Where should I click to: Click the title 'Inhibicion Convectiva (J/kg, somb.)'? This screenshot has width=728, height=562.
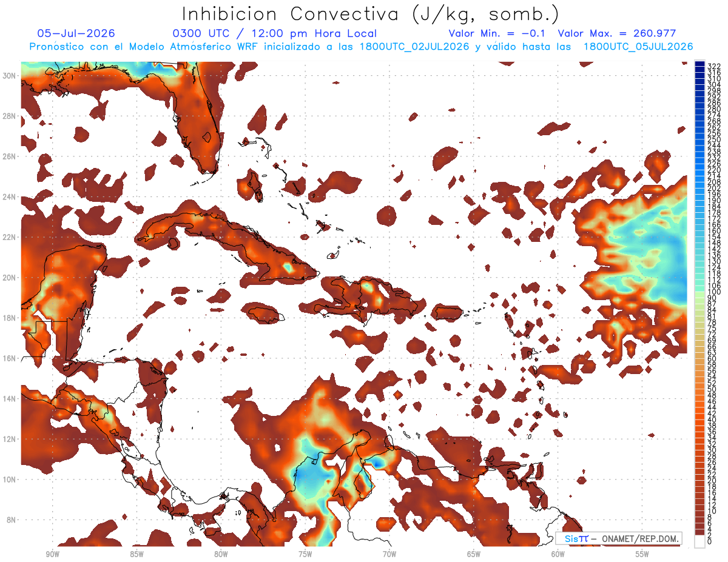click(x=371, y=14)
